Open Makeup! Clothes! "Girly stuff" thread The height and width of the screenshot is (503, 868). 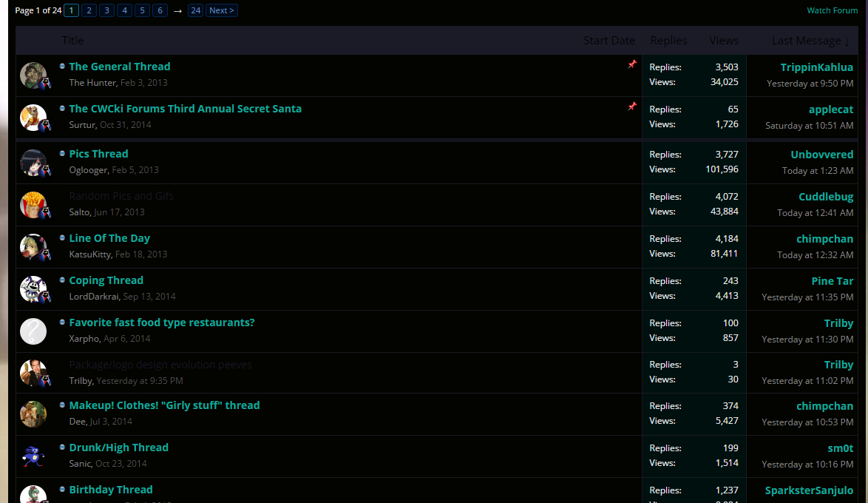click(x=164, y=405)
